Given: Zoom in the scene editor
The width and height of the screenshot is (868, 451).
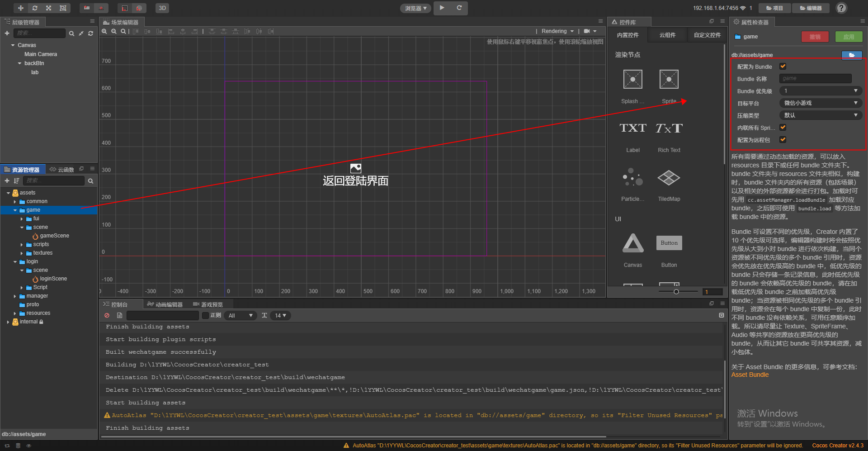Looking at the screenshot, I should tap(104, 31).
